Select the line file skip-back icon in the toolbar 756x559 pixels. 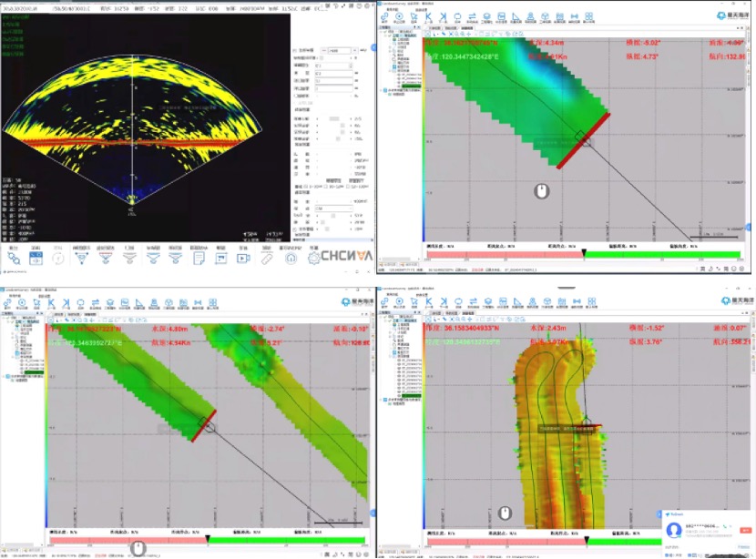tap(426, 16)
